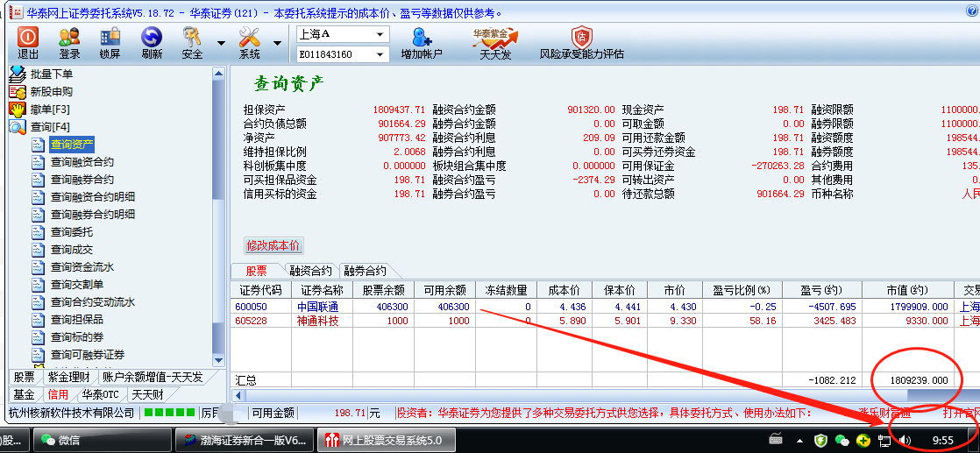
Task: Click the 新股申购 sidebar icon
Action: tap(17, 92)
